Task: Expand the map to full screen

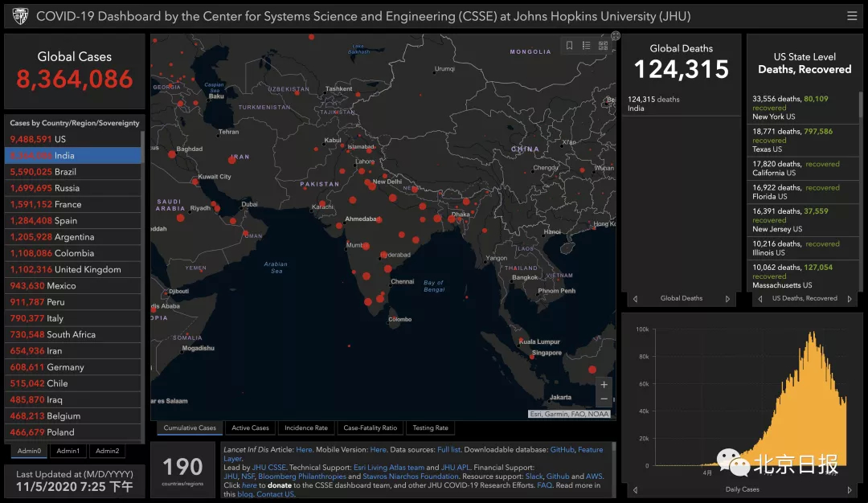Action: [x=615, y=36]
